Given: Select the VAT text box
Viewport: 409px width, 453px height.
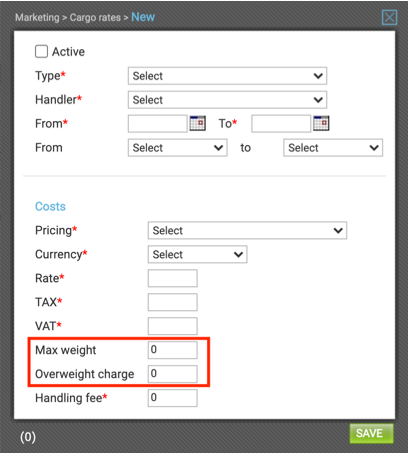Looking at the screenshot, I should [173, 326].
